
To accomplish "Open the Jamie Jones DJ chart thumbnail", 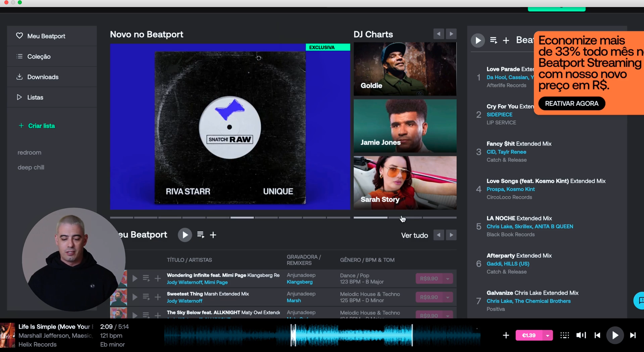I will tap(405, 126).
